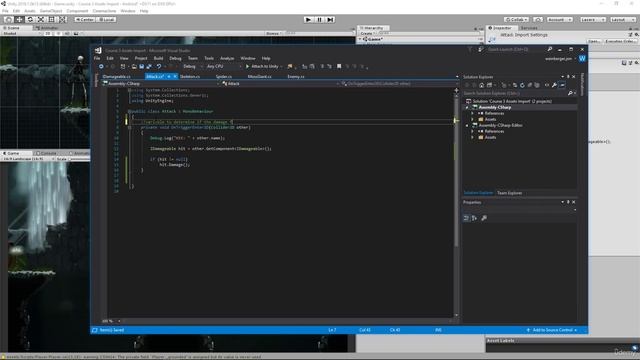Select Unity's Move tool
Screen dimensions: 640x360
point(19,19)
